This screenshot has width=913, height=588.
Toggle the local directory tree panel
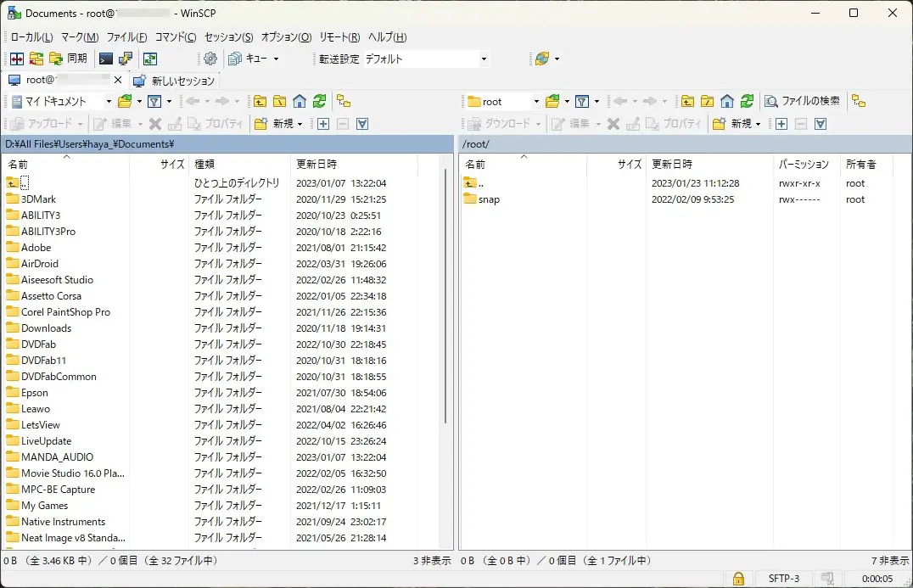coord(344,101)
